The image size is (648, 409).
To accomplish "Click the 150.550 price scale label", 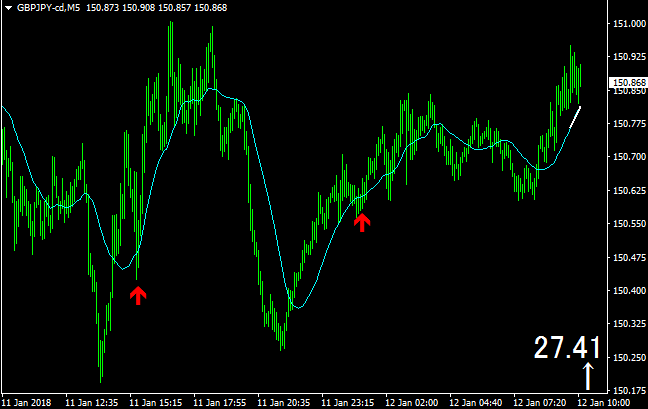I will (x=629, y=224).
